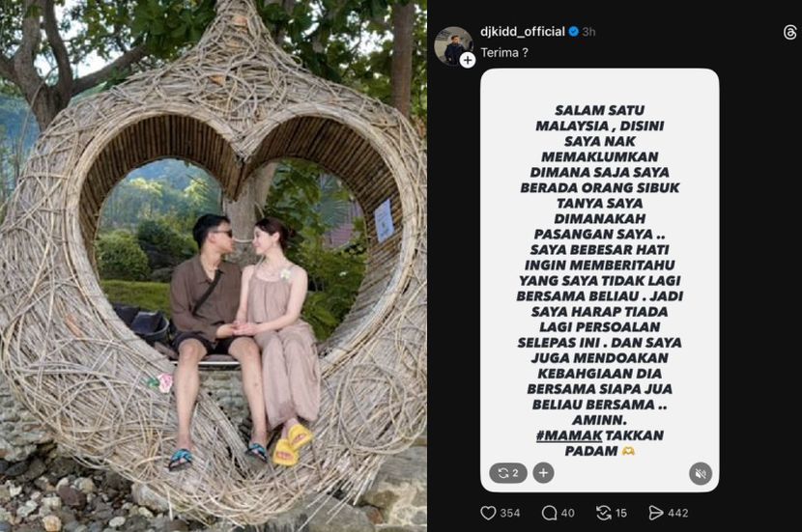Tap the plus button inside the story card
This screenshot has width=802, height=532.
point(543,473)
